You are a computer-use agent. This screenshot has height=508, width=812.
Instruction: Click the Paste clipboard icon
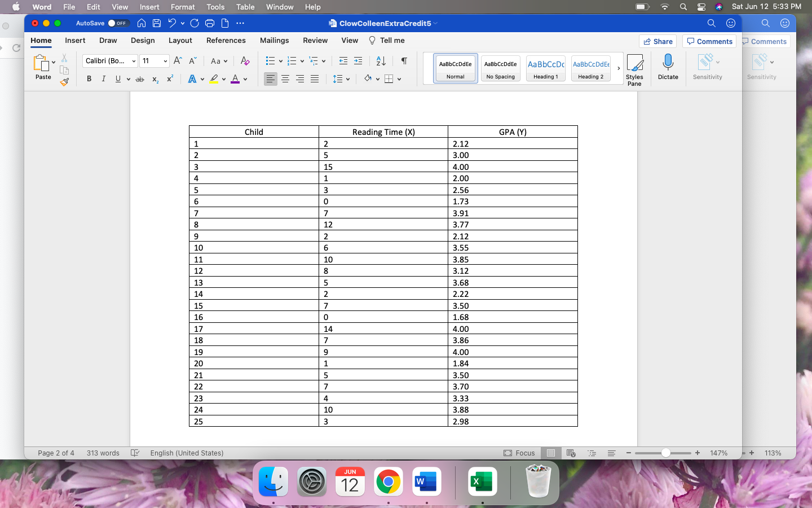41,63
